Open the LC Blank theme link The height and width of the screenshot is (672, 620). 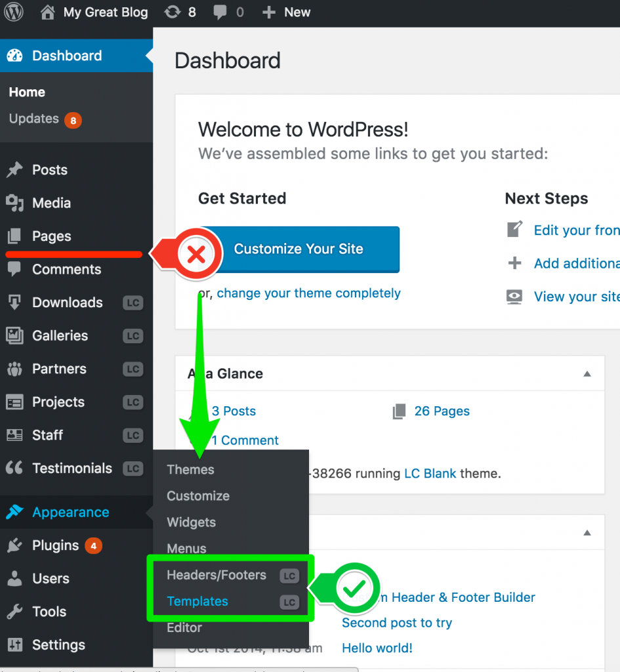click(x=430, y=474)
